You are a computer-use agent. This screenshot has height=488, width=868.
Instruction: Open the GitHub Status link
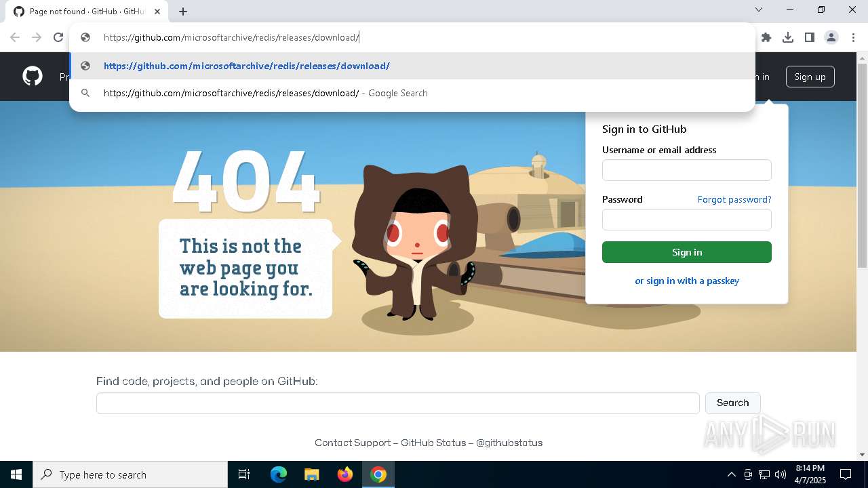click(433, 443)
